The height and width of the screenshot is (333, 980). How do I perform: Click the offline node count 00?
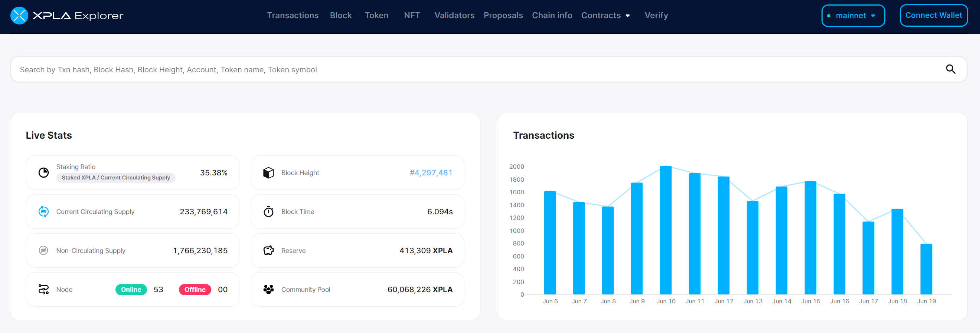coord(223,289)
